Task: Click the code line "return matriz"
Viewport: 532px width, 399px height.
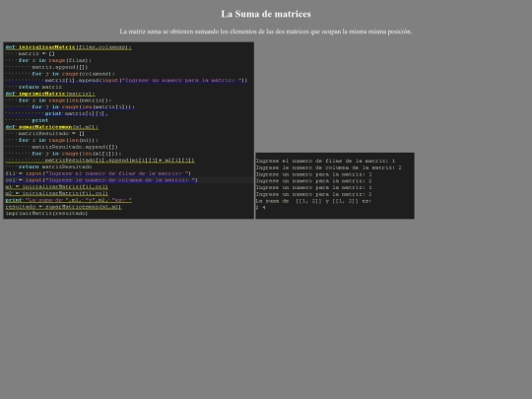Action: (x=40, y=88)
